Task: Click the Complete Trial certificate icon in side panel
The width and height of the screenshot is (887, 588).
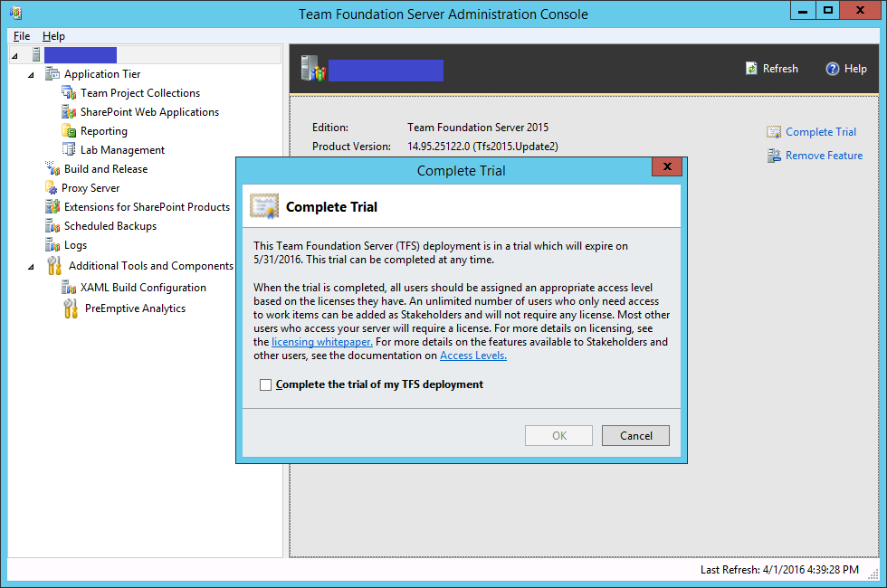Action: [773, 132]
